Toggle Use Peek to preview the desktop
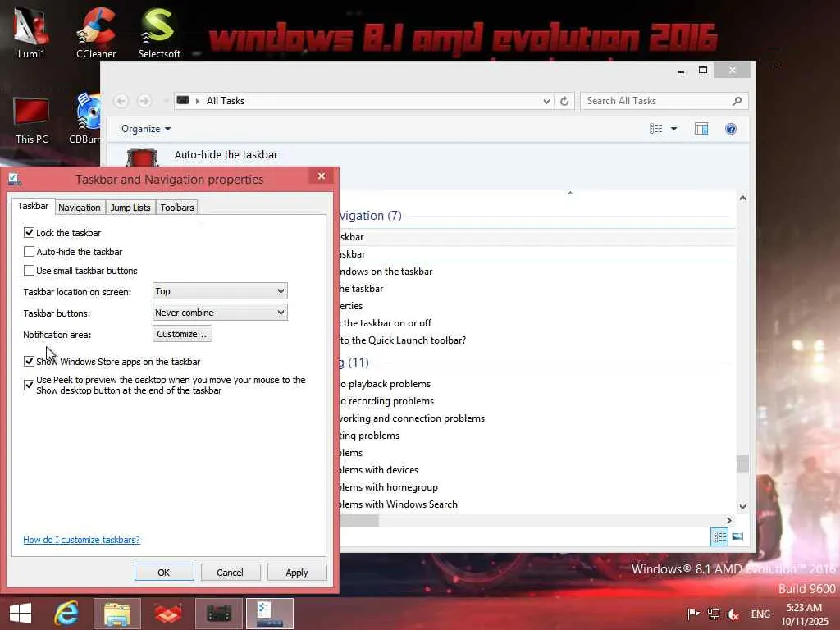840x630 pixels. [x=29, y=385]
